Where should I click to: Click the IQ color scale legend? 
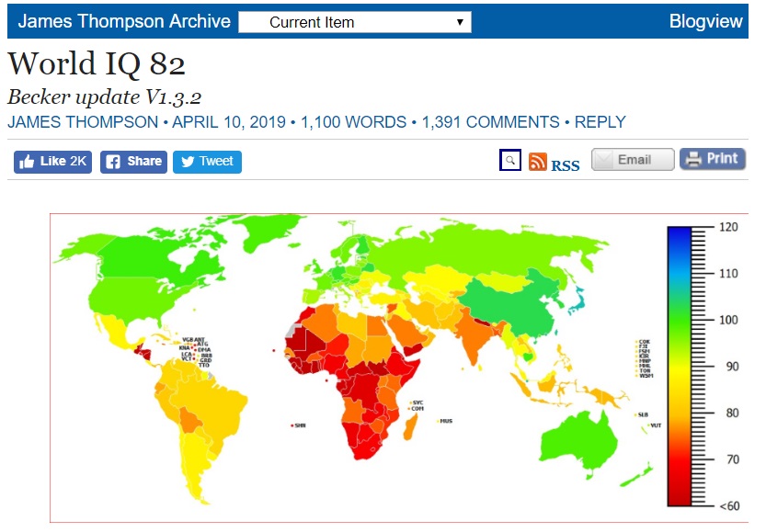click(x=692, y=365)
